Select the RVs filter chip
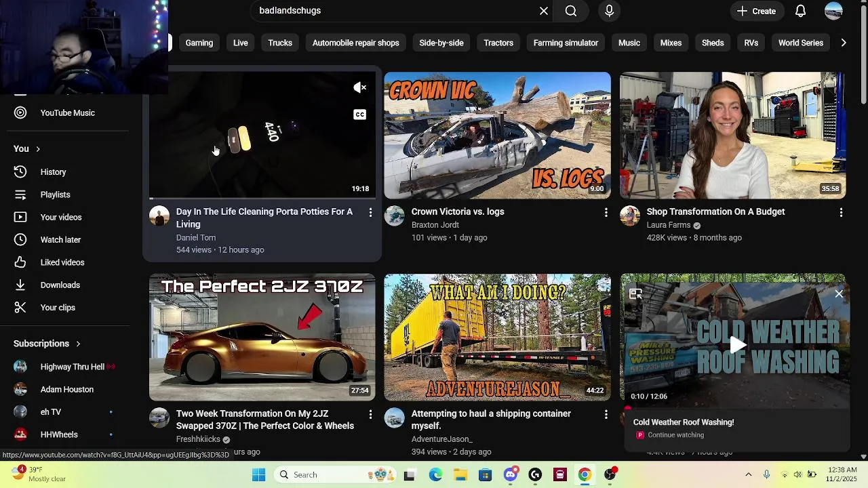The image size is (868, 488). 751,43
